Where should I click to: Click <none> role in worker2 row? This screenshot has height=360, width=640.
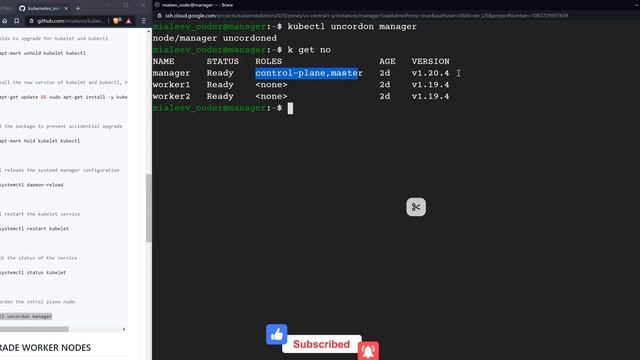point(271,96)
